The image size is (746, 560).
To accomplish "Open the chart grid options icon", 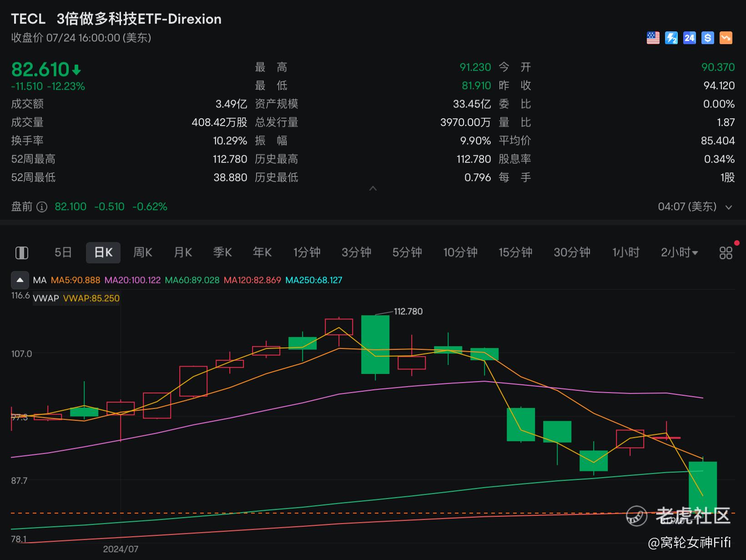I will click(x=726, y=253).
